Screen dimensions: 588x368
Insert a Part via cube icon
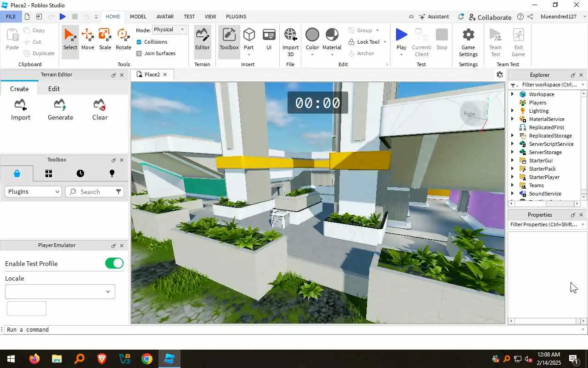[249, 35]
